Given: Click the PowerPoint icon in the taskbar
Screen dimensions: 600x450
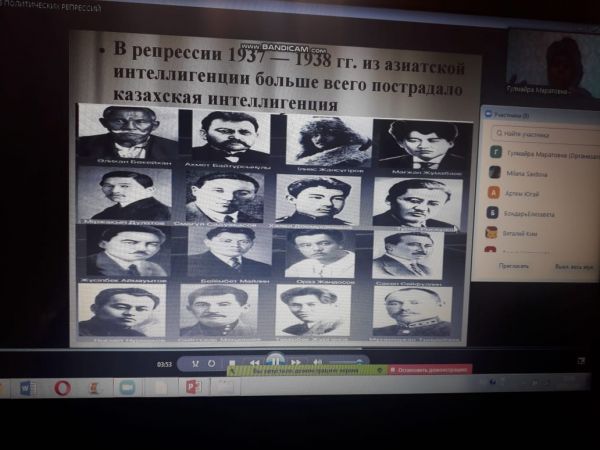Looking at the screenshot, I should pyautogui.click(x=192, y=387).
